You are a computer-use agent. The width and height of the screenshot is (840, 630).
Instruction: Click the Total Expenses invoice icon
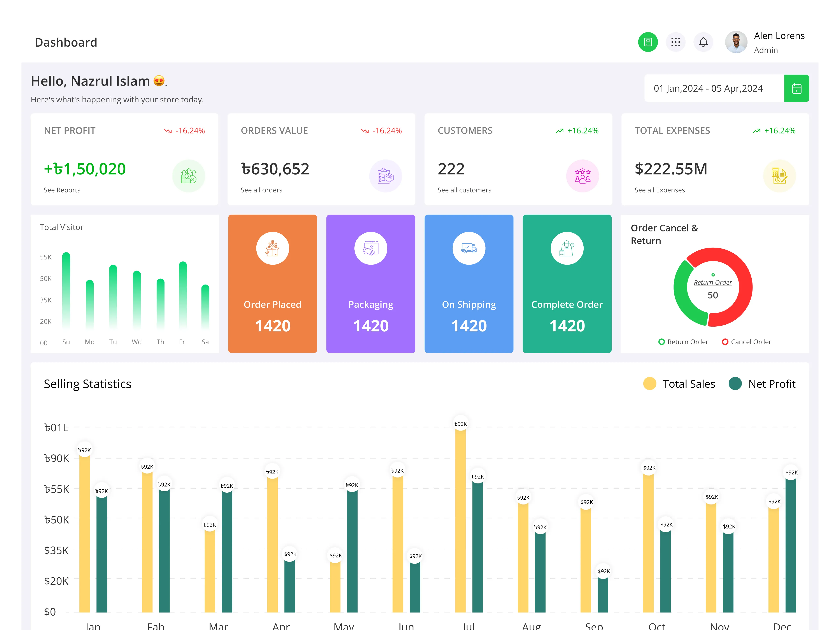(x=779, y=176)
